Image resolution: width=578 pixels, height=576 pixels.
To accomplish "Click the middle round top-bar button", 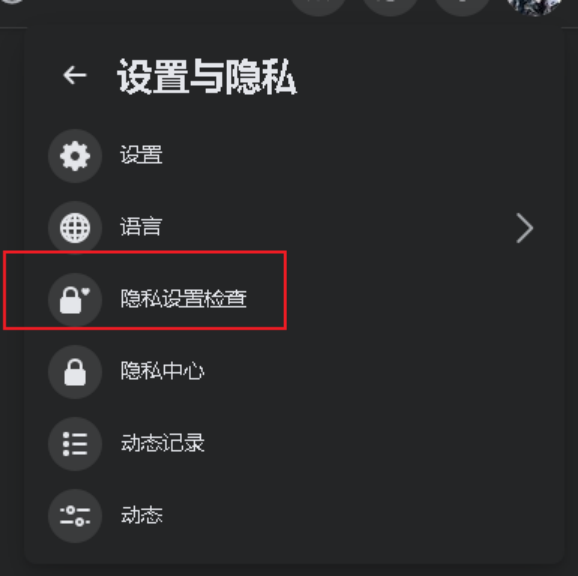I will [390, 6].
